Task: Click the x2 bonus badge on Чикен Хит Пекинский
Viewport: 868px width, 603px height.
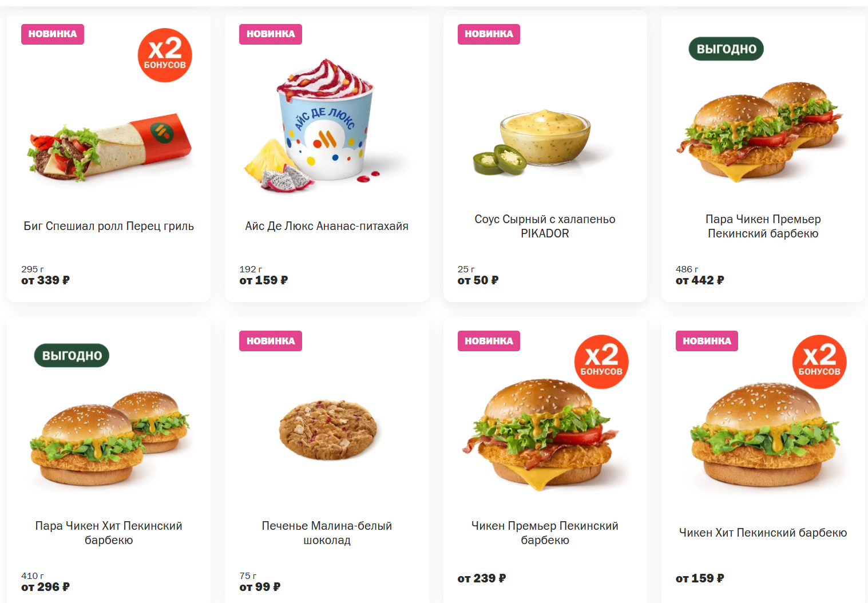Action: point(819,362)
